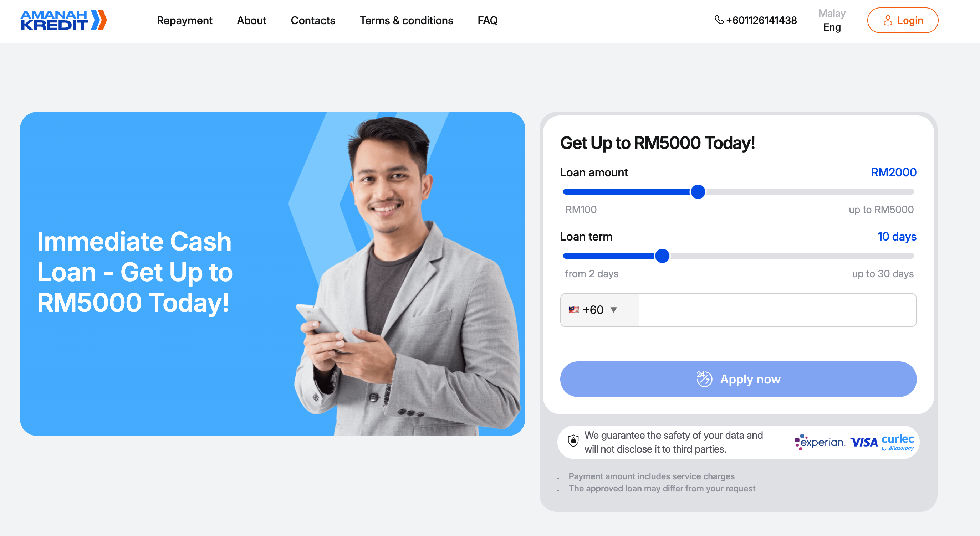Click the Experian logo
Screen dimensions: 980x536
point(820,442)
